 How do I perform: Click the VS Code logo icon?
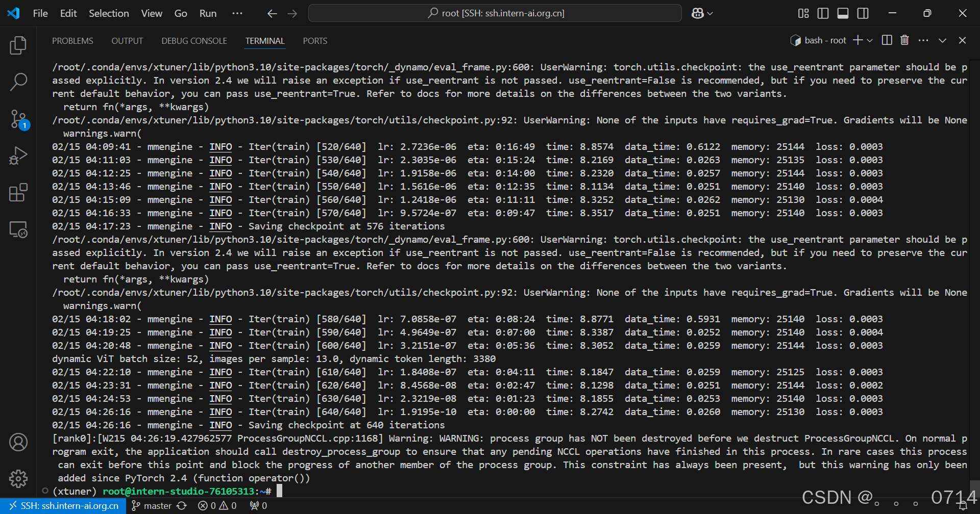pos(14,13)
